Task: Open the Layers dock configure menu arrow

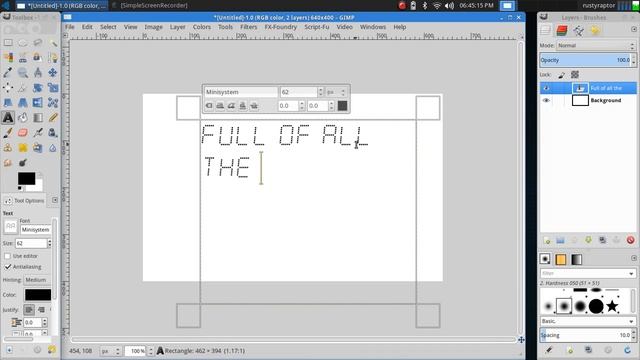Action: pyautogui.click(x=633, y=29)
